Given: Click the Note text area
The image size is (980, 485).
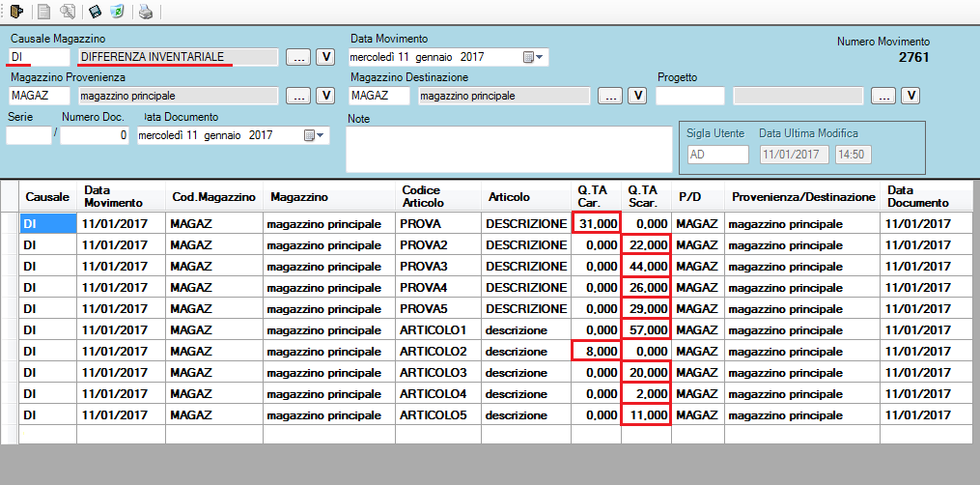Looking at the screenshot, I should 509,148.
